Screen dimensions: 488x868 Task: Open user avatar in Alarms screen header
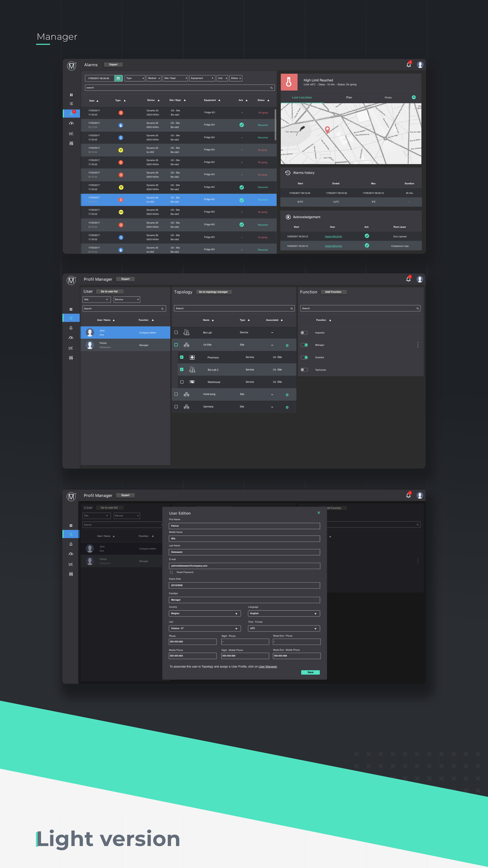[420, 65]
